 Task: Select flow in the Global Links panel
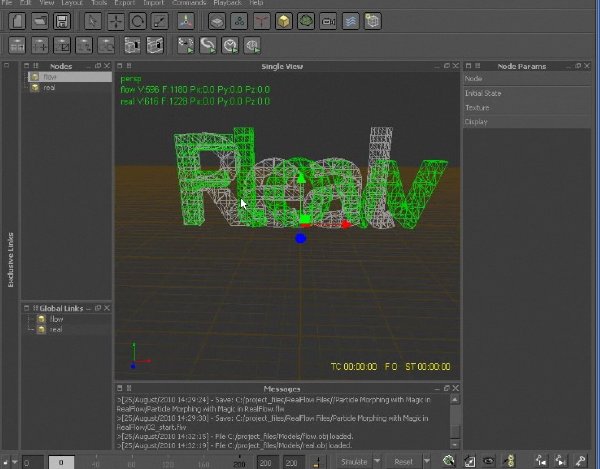coord(56,319)
